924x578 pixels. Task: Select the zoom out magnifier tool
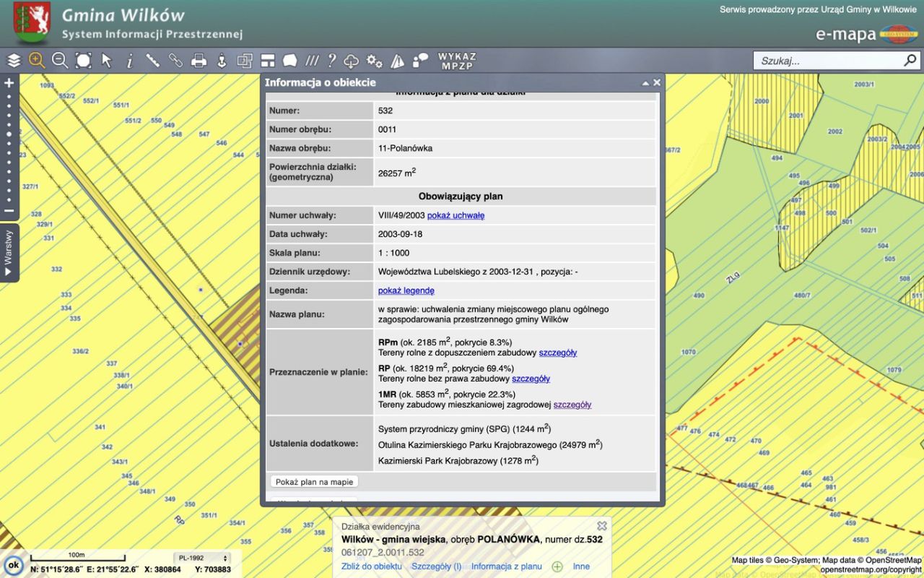(x=60, y=61)
